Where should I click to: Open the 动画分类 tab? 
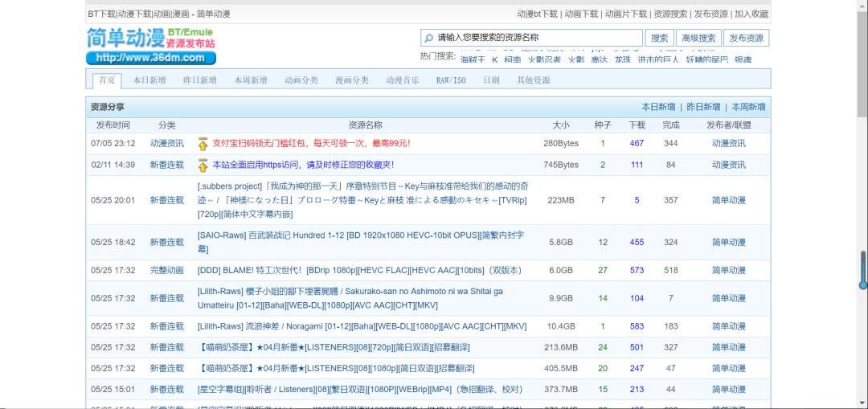point(301,80)
